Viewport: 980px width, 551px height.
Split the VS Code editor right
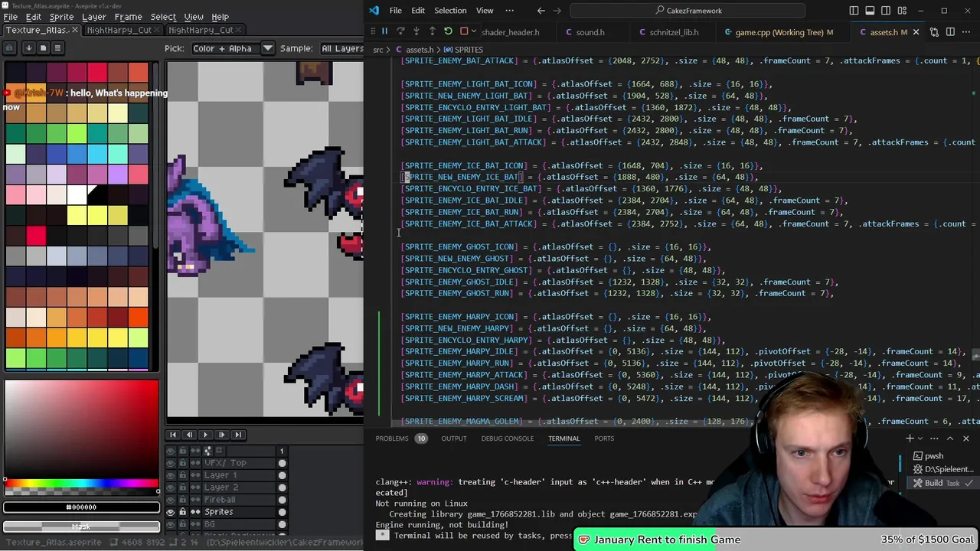951,32
